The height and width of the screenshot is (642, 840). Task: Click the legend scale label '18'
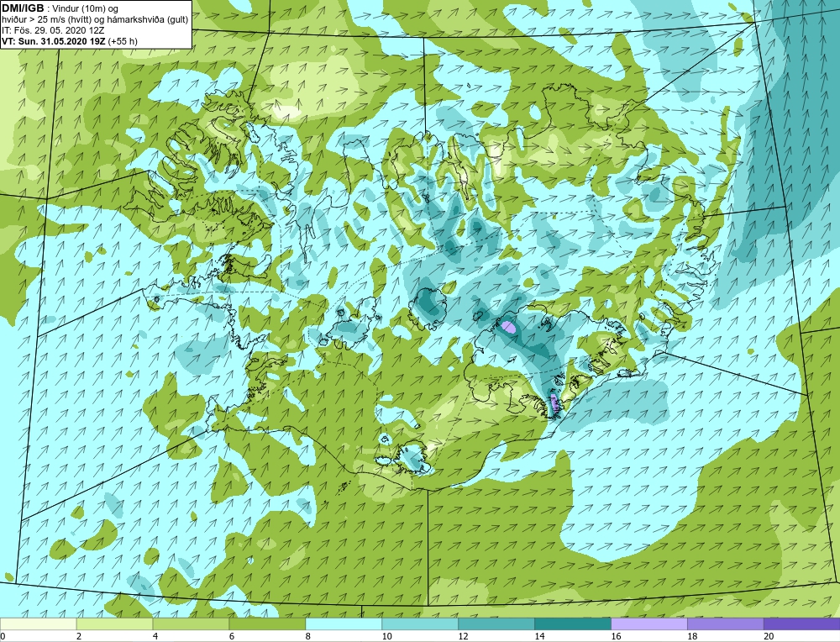coord(692,637)
